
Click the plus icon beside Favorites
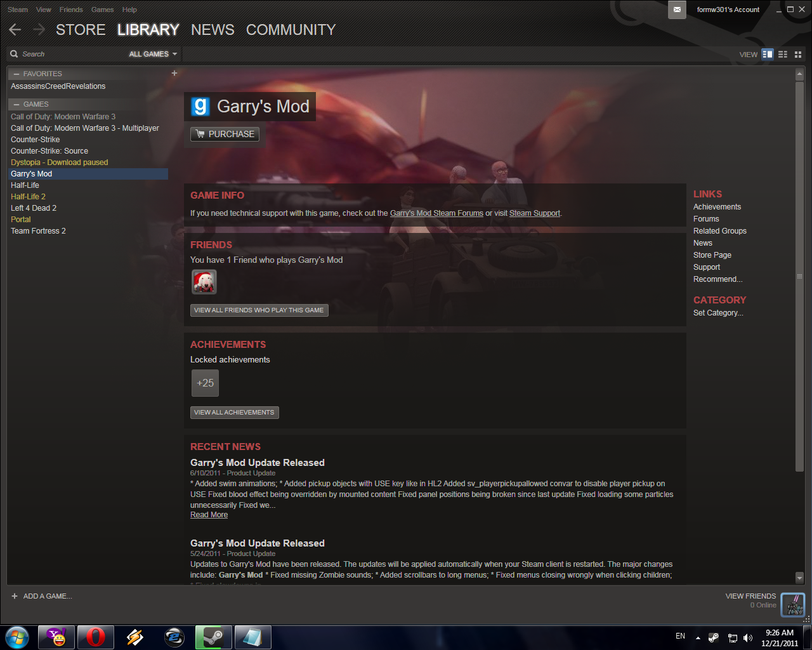click(x=174, y=73)
